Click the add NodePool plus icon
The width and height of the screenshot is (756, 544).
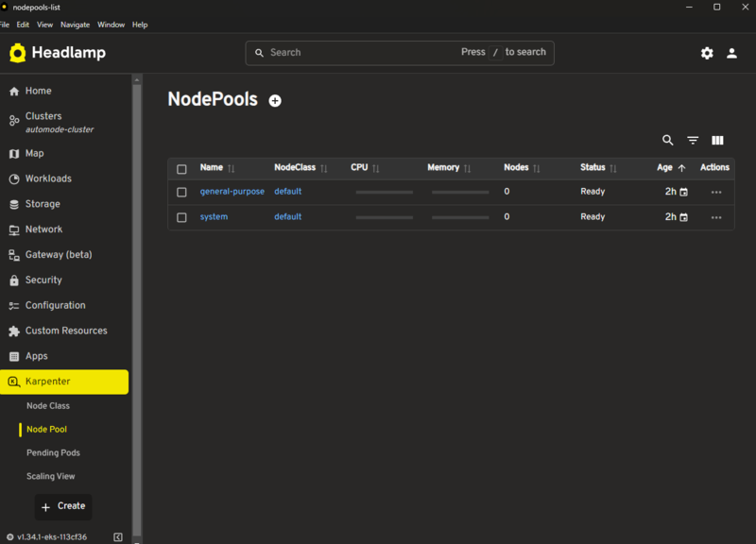click(275, 101)
